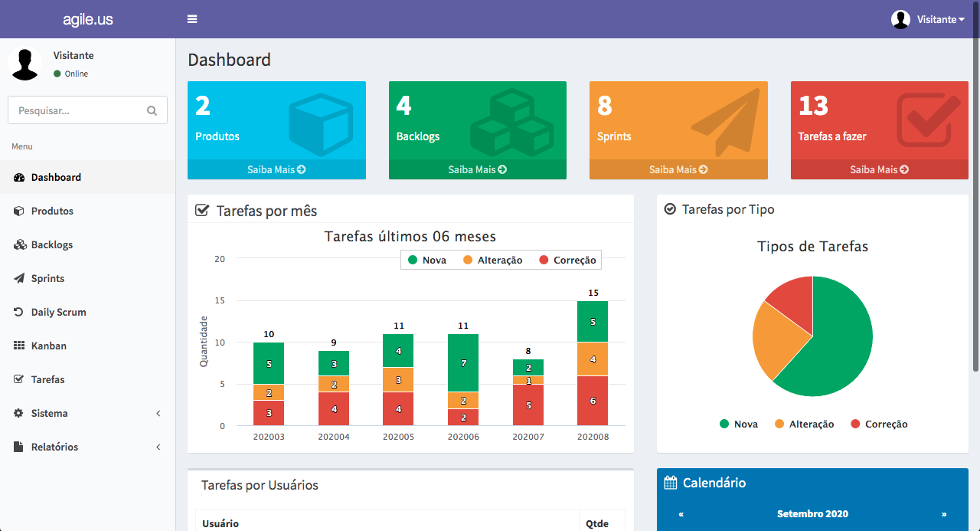This screenshot has width=980, height=531.
Task: Click the Backlogs cubes icon in sidebar
Action: point(20,244)
